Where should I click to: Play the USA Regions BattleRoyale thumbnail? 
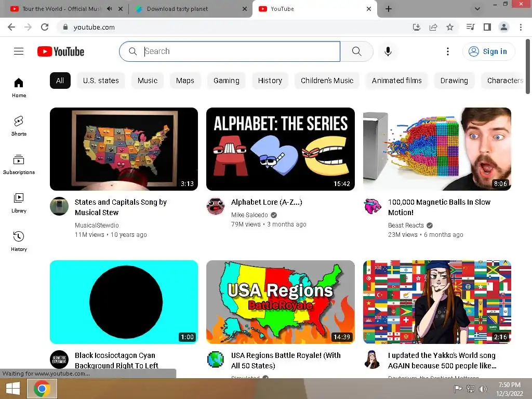280,302
